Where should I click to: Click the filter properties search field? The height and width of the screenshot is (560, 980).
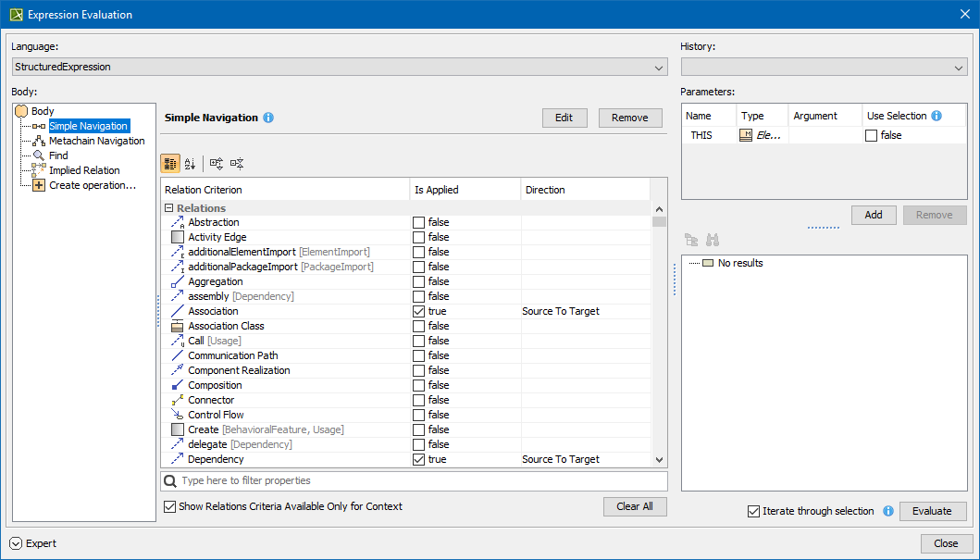pos(416,481)
